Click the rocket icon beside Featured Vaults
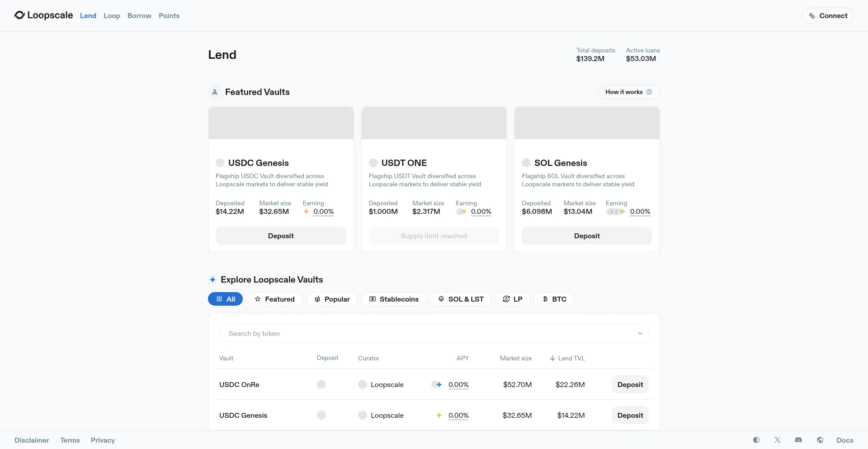868x449 pixels. [x=215, y=92]
